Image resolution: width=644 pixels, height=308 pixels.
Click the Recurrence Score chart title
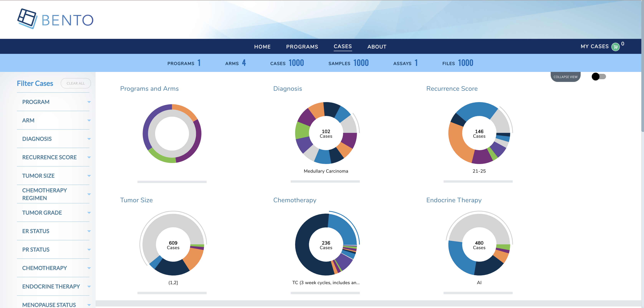[x=452, y=89]
